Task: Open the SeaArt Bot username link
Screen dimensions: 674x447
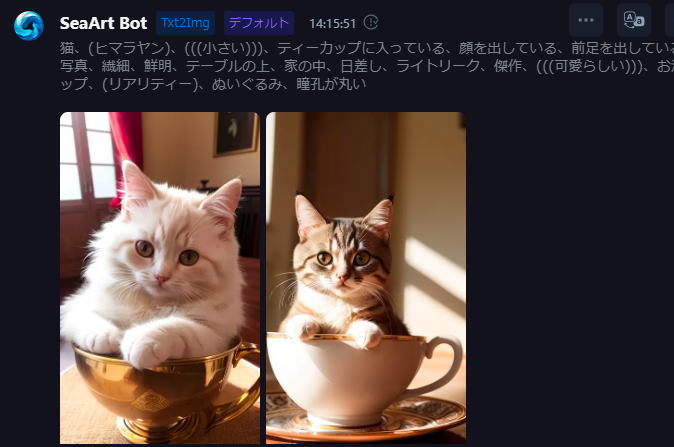Action: click(x=103, y=23)
